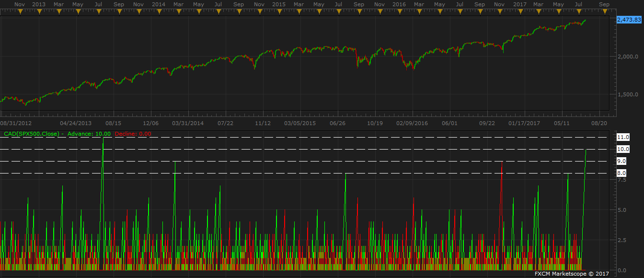Click the Nov 2013 triangle marker

coord(139,12)
